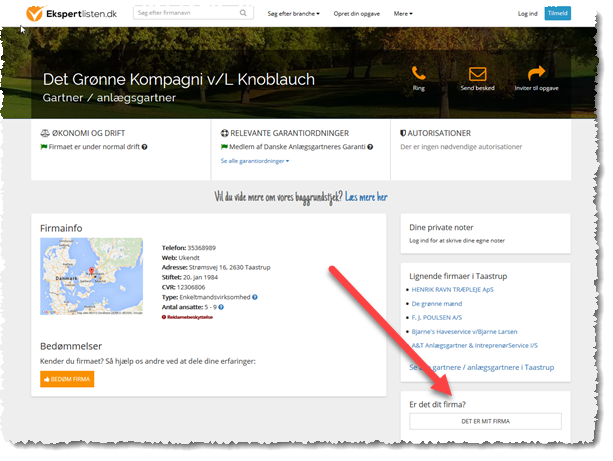Open Opret din opgave
Screen dimensions: 613x461
357,14
